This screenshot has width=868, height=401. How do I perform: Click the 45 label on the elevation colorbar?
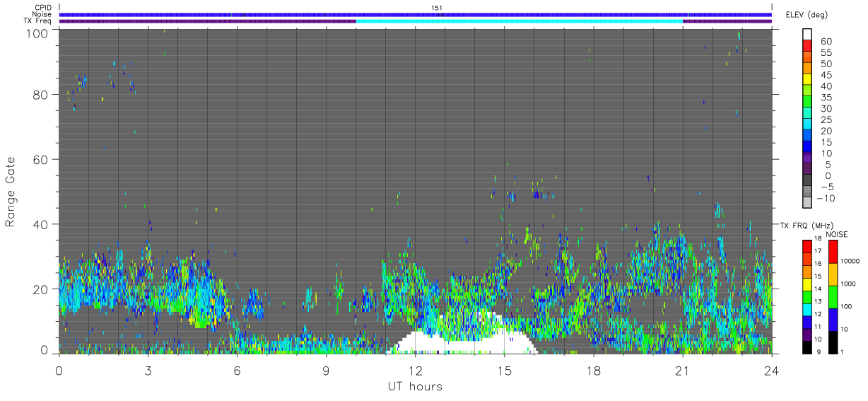pyautogui.click(x=826, y=75)
